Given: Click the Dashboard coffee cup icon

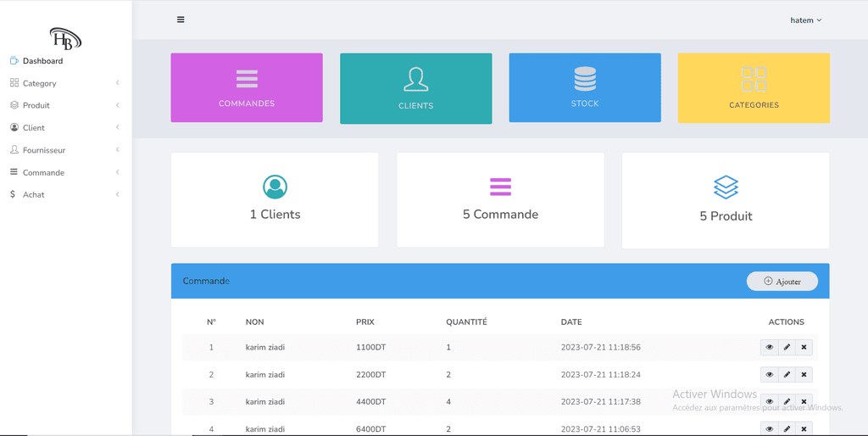Looking at the screenshot, I should pyautogui.click(x=14, y=60).
